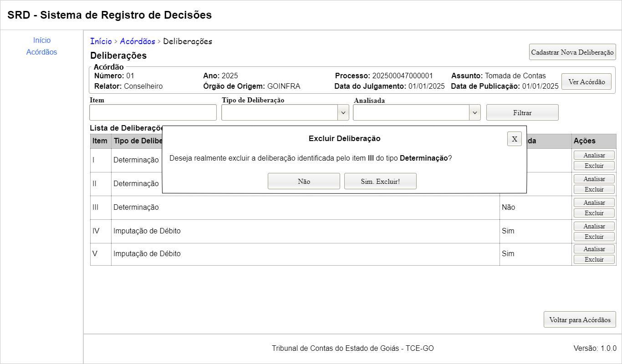Follow the Início breadcrumb link
This screenshot has width=622, height=364.
(101, 41)
